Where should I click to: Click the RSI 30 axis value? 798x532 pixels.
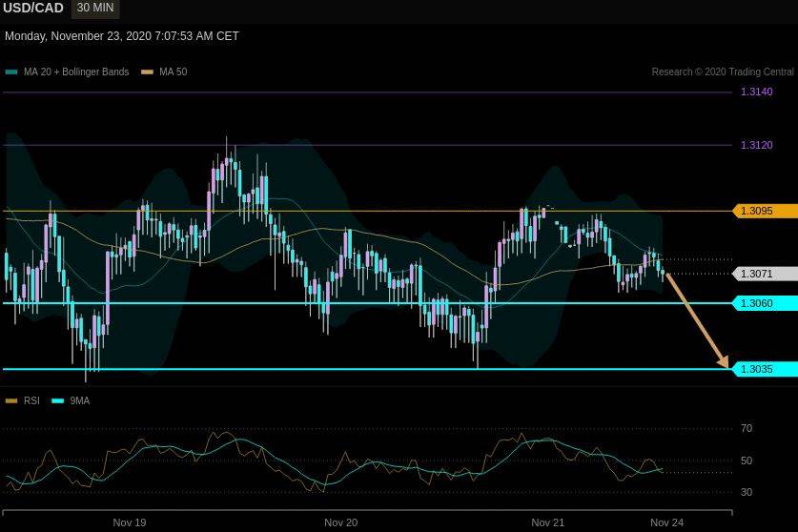[x=747, y=492]
